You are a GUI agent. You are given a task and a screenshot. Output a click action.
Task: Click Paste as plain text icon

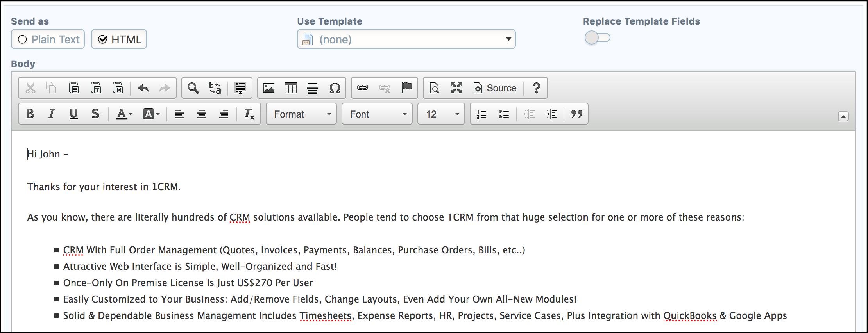(96, 88)
